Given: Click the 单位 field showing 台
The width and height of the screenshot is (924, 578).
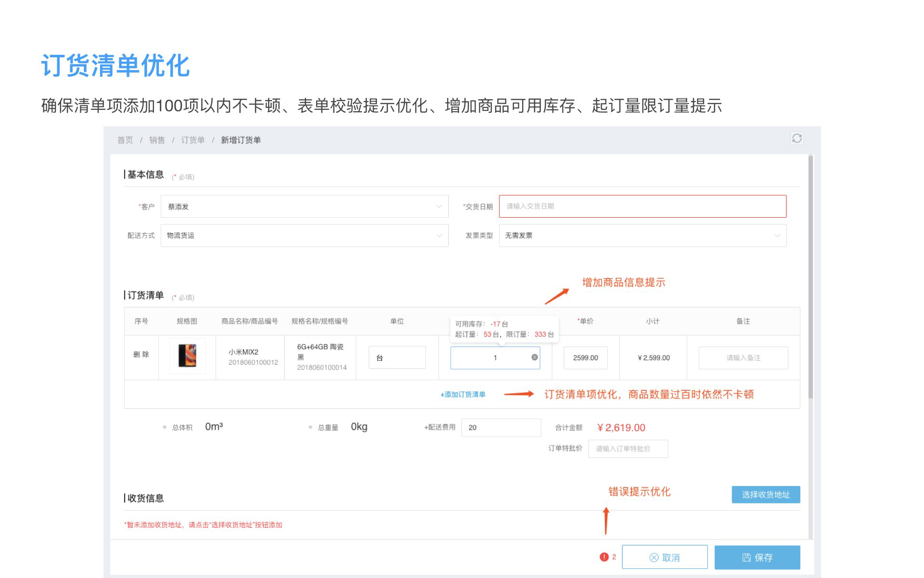Looking at the screenshot, I should tap(397, 358).
